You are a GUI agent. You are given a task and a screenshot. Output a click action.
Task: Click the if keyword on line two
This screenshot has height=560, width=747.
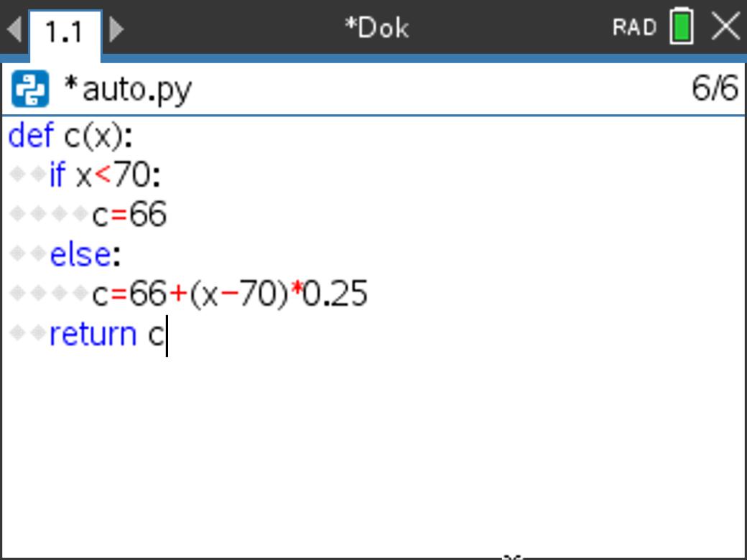pos(57,175)
